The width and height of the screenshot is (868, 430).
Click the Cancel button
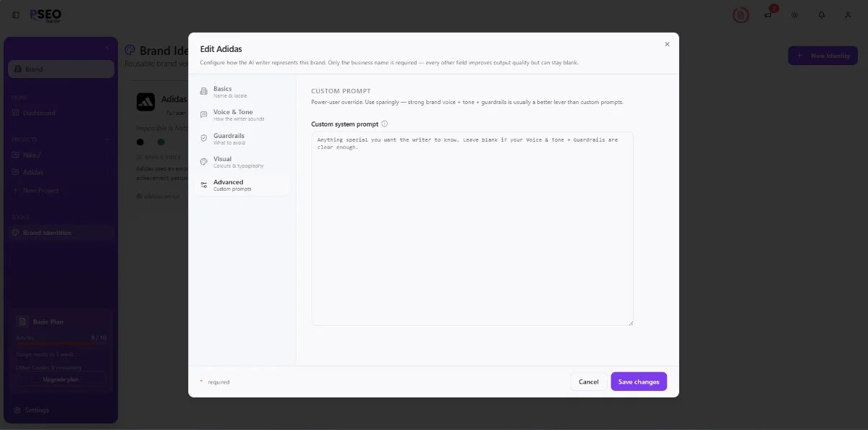coord(588,382)
